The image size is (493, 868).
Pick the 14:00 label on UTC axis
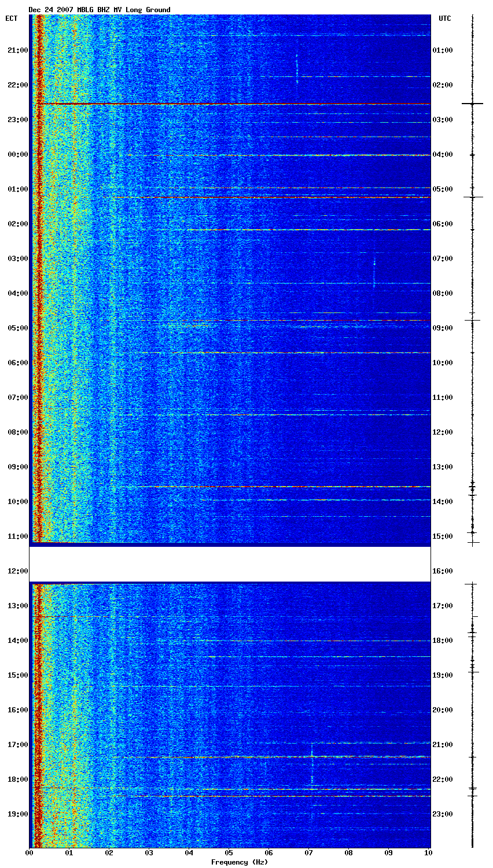coord(443,502)
